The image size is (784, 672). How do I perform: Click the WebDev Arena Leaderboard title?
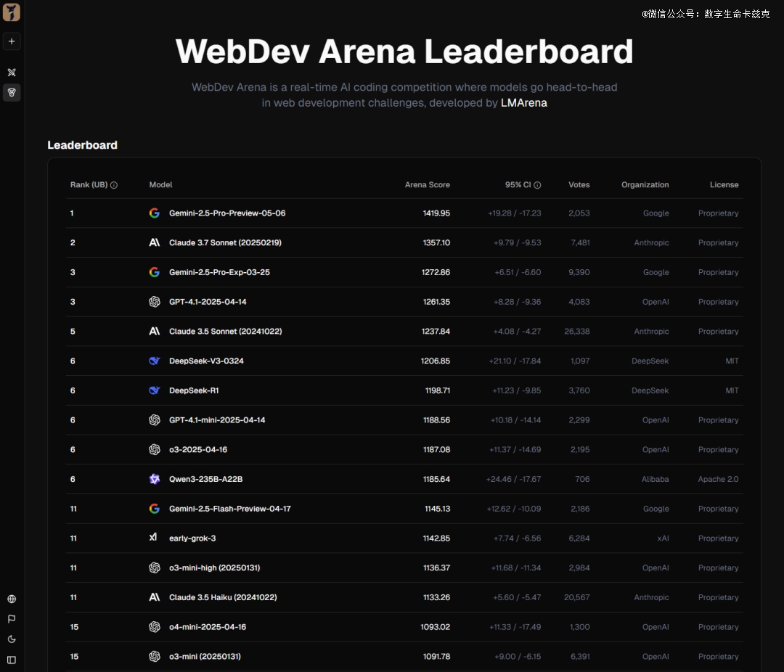(x=404, y=51)
